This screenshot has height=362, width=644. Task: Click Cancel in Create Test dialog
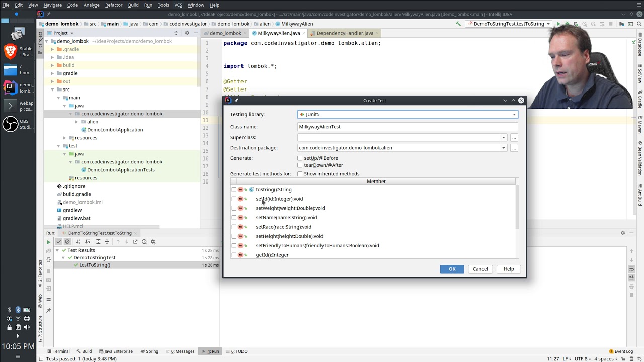[480, 269]
